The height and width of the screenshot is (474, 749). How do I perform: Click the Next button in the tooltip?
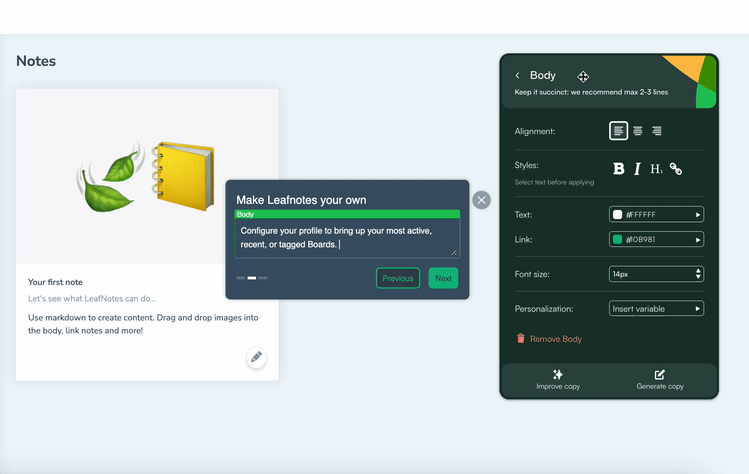(x=443, y=278)
